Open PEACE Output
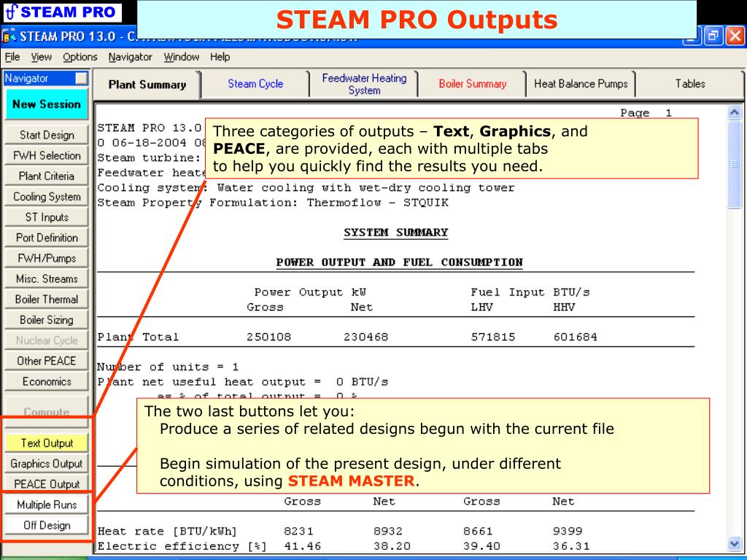The height and width of the screenshot is (560, 747). pos(47,484)
